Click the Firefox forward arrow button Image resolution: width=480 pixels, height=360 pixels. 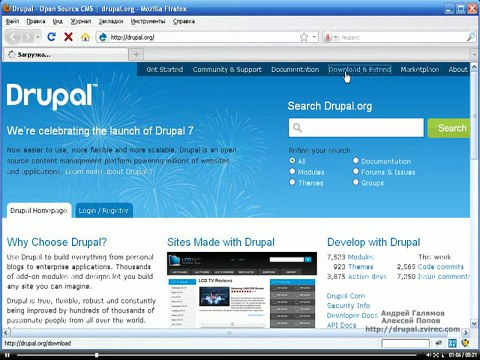(x=28, y=37)
